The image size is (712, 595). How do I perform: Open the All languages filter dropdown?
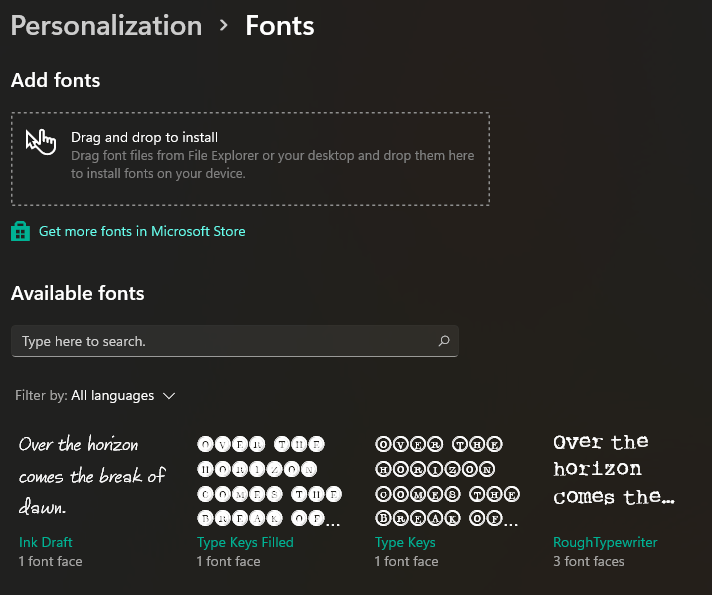click(112, 396)
